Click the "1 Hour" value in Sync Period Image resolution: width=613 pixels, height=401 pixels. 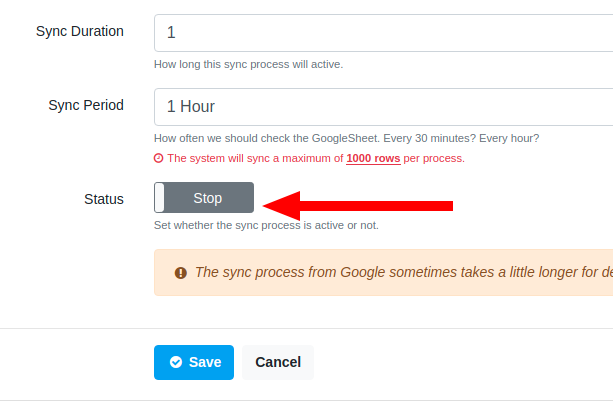click(191, 106)
